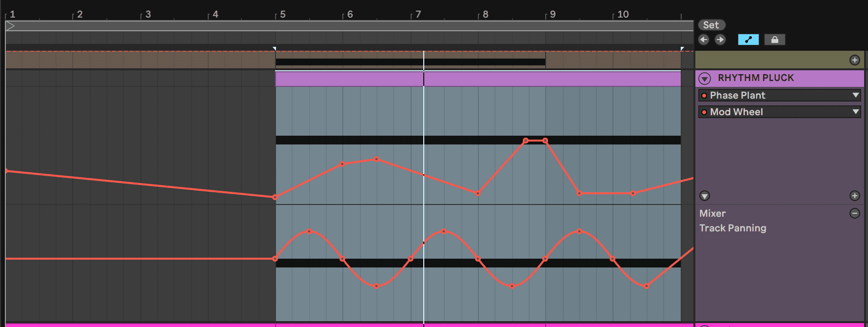Click plus icon on the olive track header
868x327 pixels.
(854, 60)
